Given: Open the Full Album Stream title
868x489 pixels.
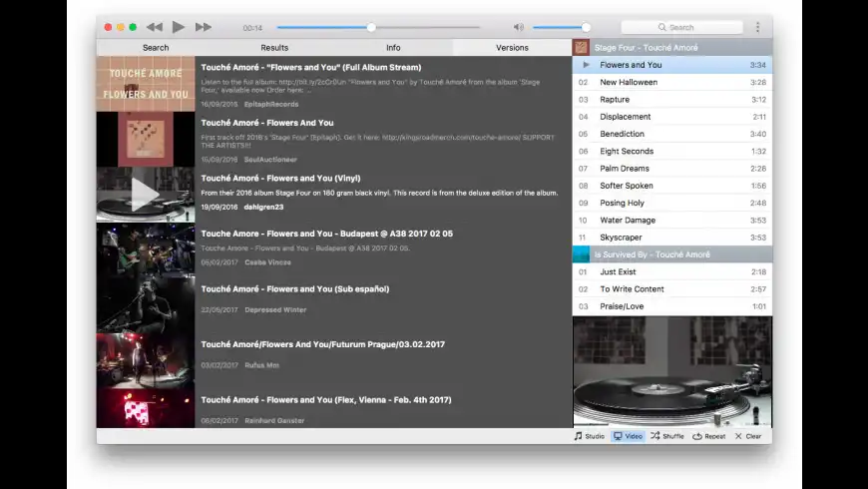Looking at the screenshot, I should pyautogui.click(x=311, y=68).
